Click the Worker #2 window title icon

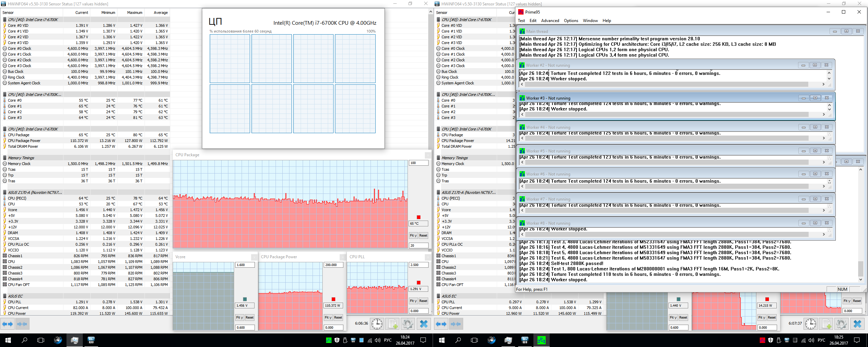point(522,65)
